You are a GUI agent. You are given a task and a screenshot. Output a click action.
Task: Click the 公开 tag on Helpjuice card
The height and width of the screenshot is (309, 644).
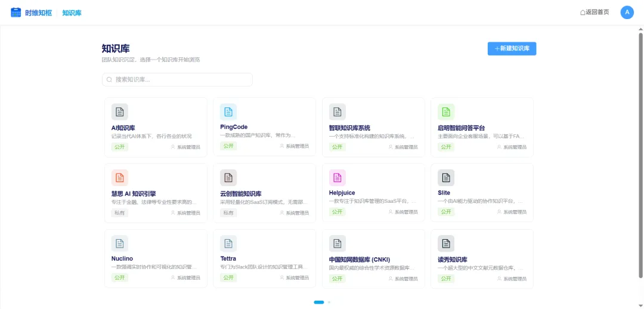pos(337,212)
